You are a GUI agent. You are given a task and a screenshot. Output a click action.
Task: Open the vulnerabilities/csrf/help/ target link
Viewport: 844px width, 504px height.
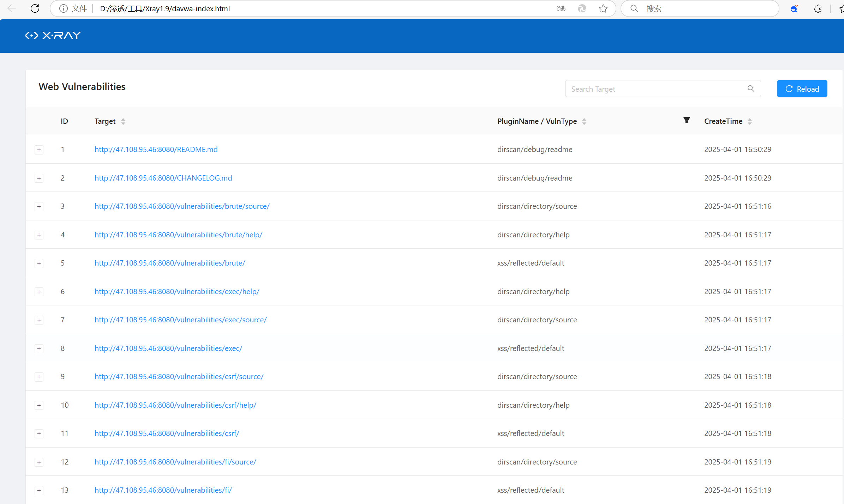pos(175,405)
